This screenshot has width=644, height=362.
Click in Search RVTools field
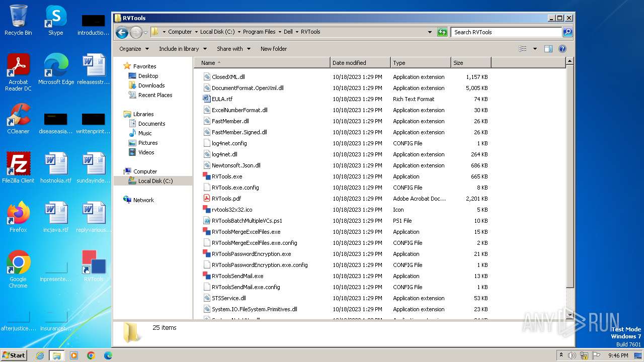[506, 32]
